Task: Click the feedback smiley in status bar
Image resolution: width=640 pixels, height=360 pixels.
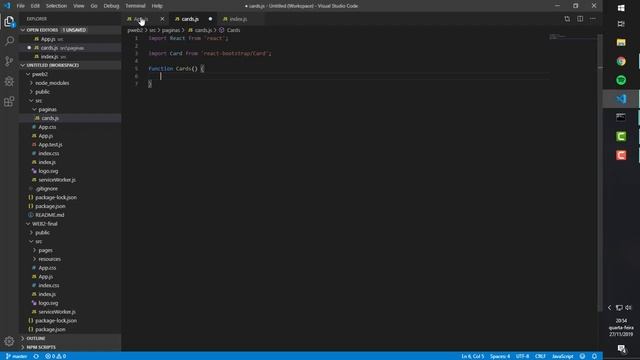Action: [582, 356]
